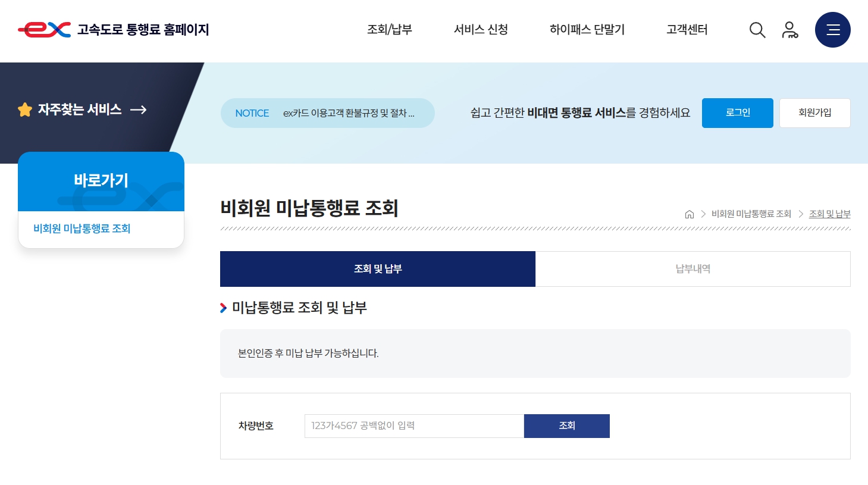Click the 로그인 button
Screen dimensions: 868x485
[x=737, y=112]
